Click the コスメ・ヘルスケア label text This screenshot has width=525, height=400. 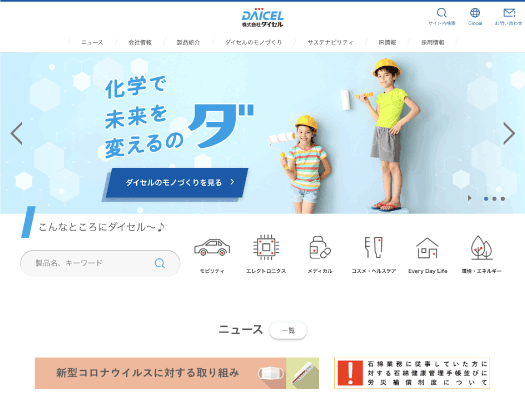click(374, 271)
